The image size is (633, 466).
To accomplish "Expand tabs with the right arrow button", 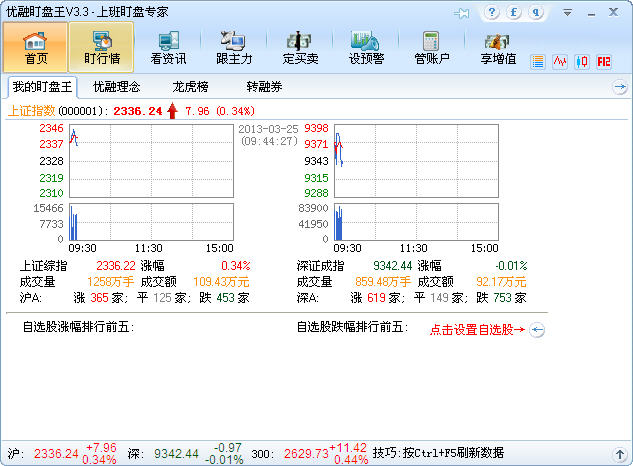I will (x=620, y=86).
